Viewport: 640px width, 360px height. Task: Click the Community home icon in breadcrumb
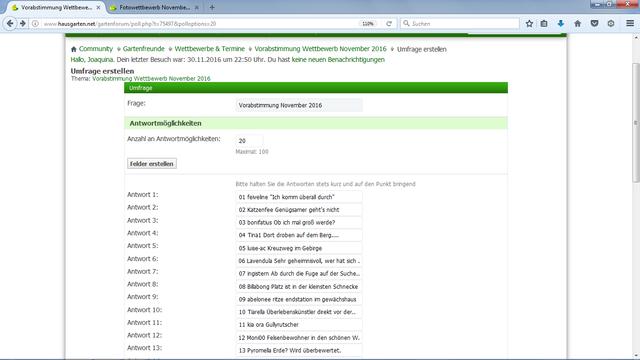pyautogui.click(x=73, y=49)
